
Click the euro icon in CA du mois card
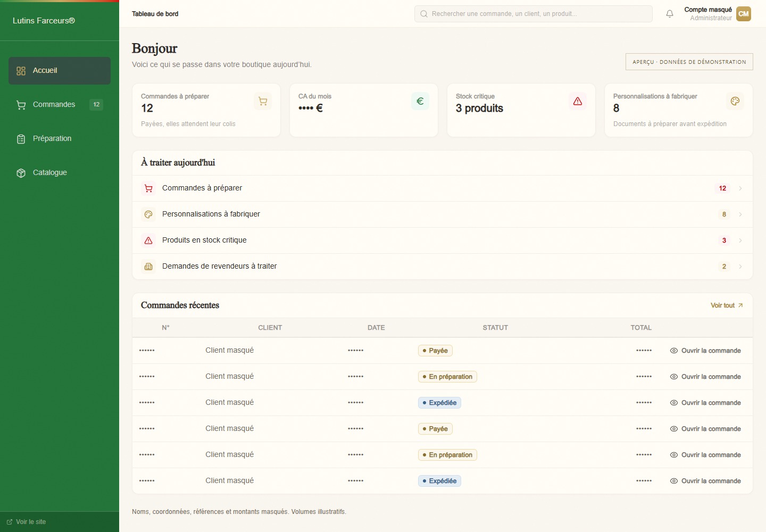(420, 101)
